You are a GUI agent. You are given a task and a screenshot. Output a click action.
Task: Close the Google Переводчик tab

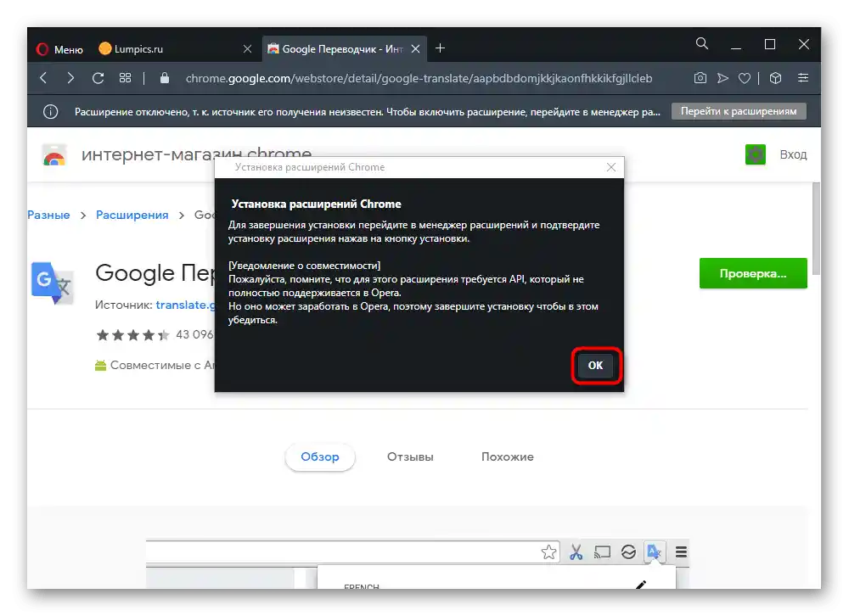[x=415, y=49]
